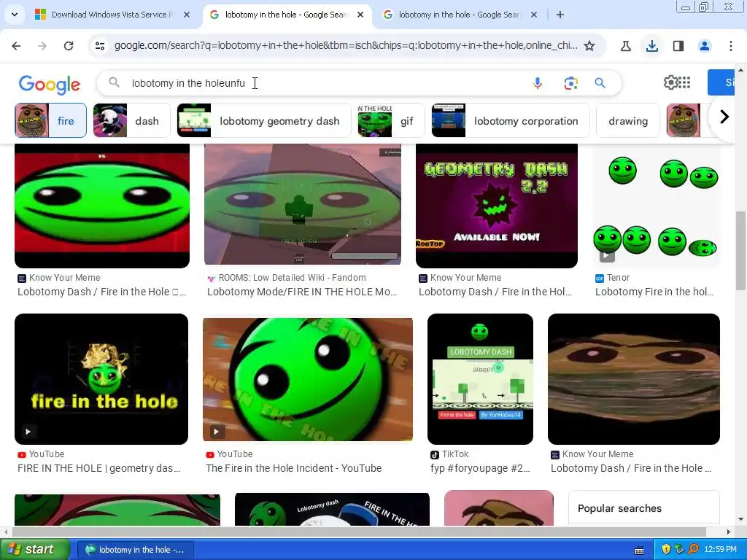Viewport: 747px width, 560px height.
Task: Go to Google home via logo
Action: (50, 85)
